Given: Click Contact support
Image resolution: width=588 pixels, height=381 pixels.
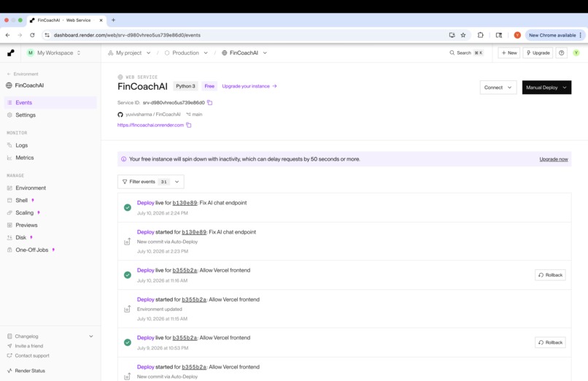Looking at the screenshot, I should click(32, 355).
